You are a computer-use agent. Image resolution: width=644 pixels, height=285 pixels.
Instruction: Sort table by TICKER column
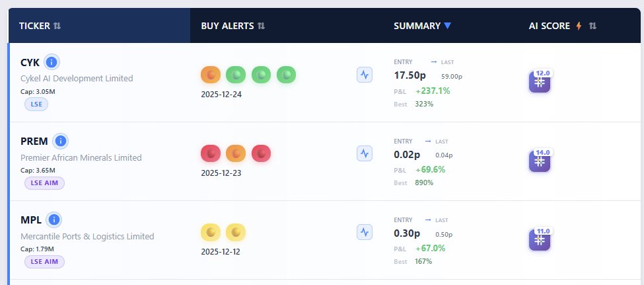click(x=57, y=26)
